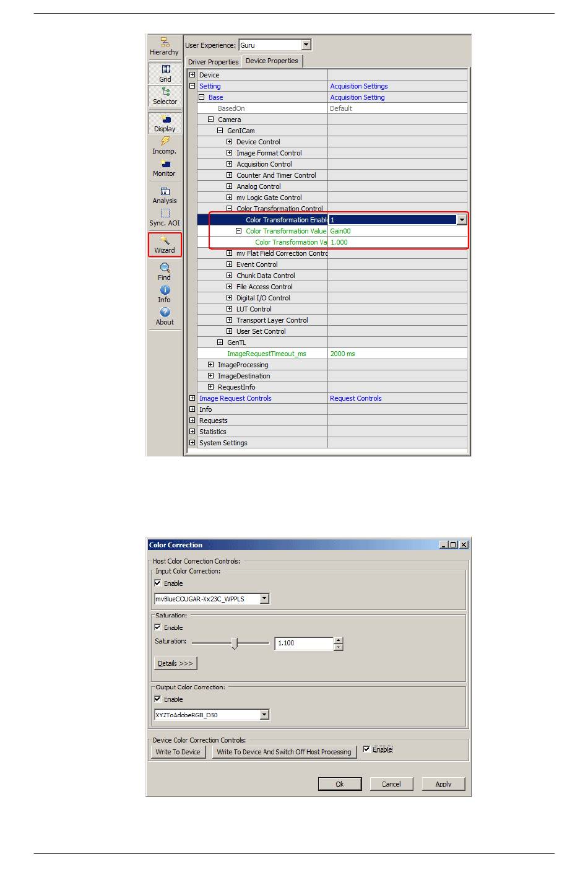The height and width of the screenshot is (872, 588).
Task: Expand Counter And Timer Control node
Action: (x=229, y=175)
